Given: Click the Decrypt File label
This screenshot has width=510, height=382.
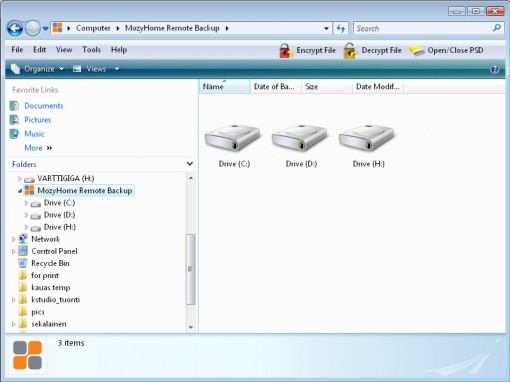Looking at the screenshot, I should pyautogui.click(x=381, y=50).
